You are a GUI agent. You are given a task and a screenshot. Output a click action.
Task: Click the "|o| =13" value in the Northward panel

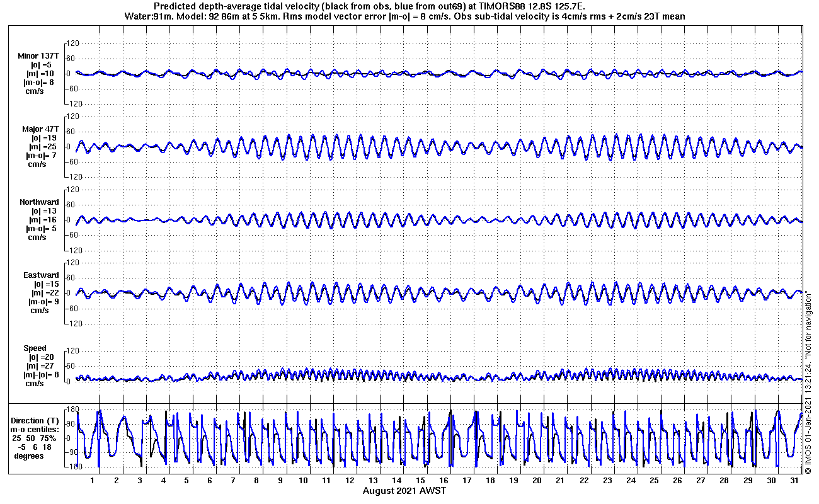pos(44,211)
